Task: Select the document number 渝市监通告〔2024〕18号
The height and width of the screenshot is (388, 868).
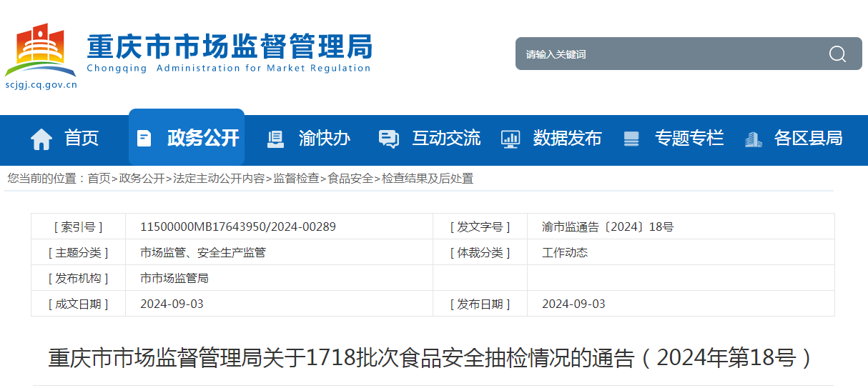Action: [608, 227]
